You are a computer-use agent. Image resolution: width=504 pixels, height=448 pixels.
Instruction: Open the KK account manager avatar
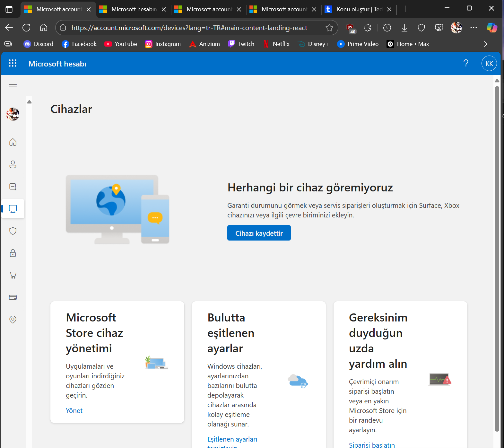tap(489, 64)
